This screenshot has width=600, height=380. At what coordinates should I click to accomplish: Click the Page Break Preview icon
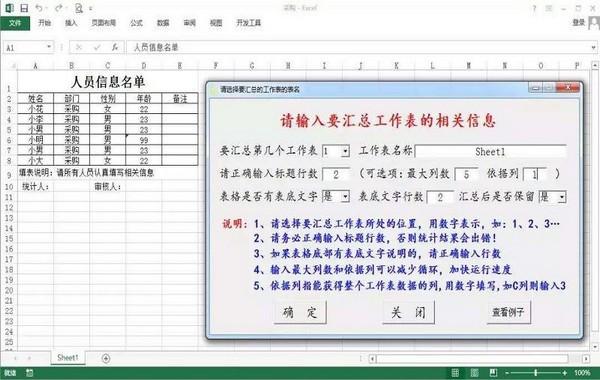click(493, 372)
